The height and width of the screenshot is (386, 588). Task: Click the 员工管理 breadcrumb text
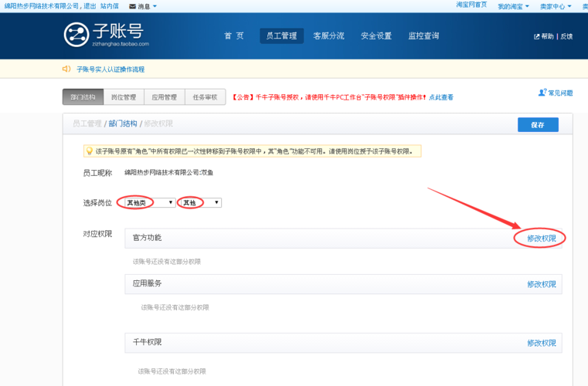point(87,124)
